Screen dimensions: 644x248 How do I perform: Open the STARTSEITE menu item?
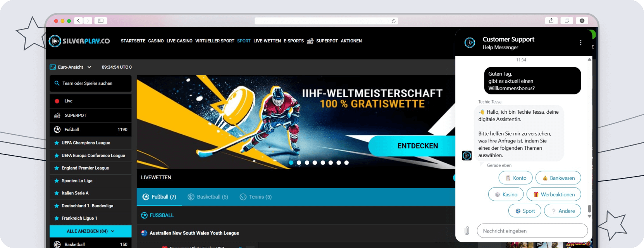pyautogui.click(x=133, y=41)
